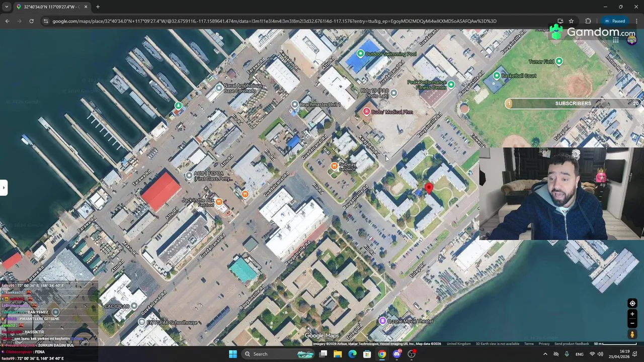The width and height of the screenshot is (644, 362).
Task: Click the Bude/ Medical Phrn marker
Action: pos(366,112)
